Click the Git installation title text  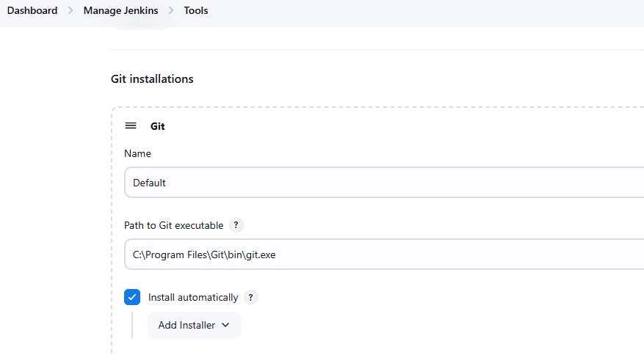click(158, 126)
